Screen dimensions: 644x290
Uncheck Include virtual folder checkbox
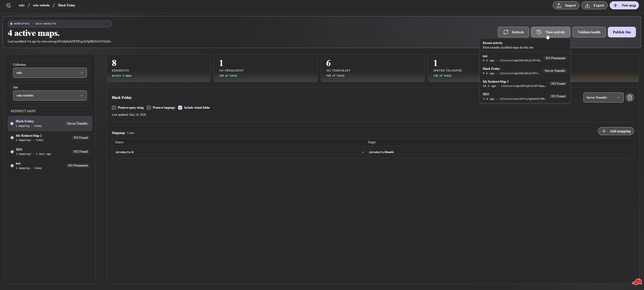coord(180,108)
